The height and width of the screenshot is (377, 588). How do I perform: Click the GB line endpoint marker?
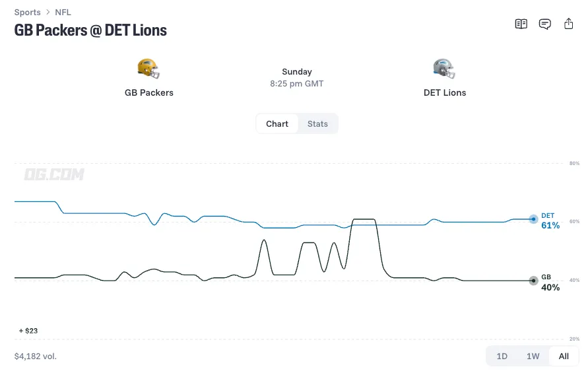[533, 281]
